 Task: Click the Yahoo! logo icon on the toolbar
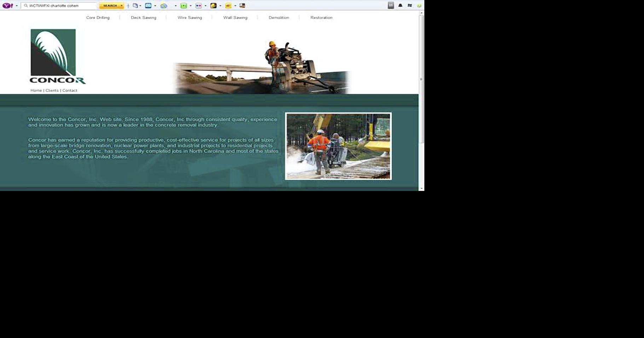[8, 5]
